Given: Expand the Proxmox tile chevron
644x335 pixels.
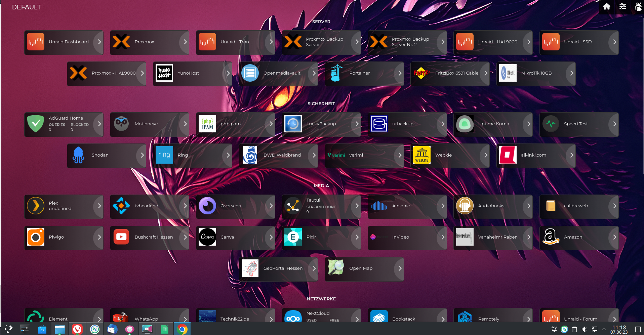Looking at the screenshot, I should (x=185, y=42).
